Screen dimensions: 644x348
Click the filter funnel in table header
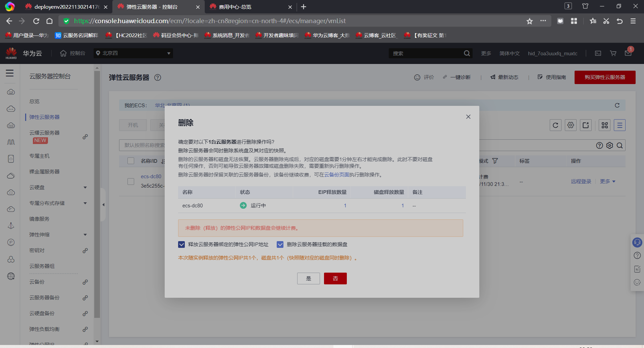coord(495,161)
